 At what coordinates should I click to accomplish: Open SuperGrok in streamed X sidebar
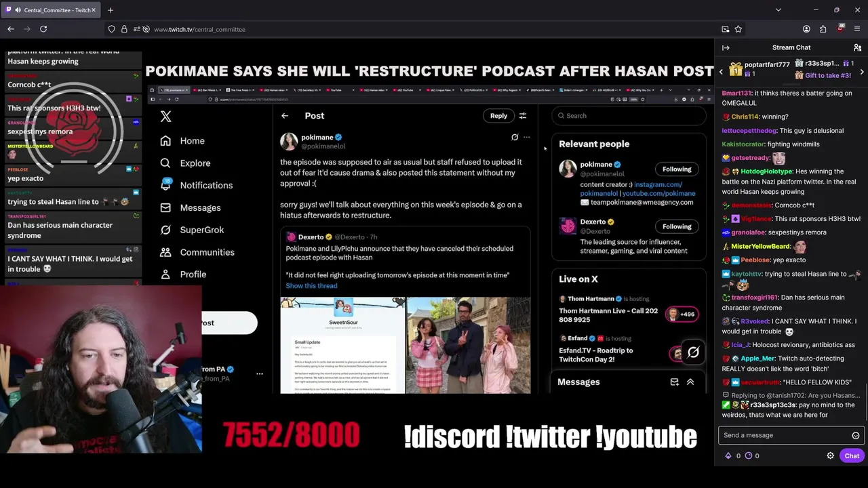coord(192,230)
